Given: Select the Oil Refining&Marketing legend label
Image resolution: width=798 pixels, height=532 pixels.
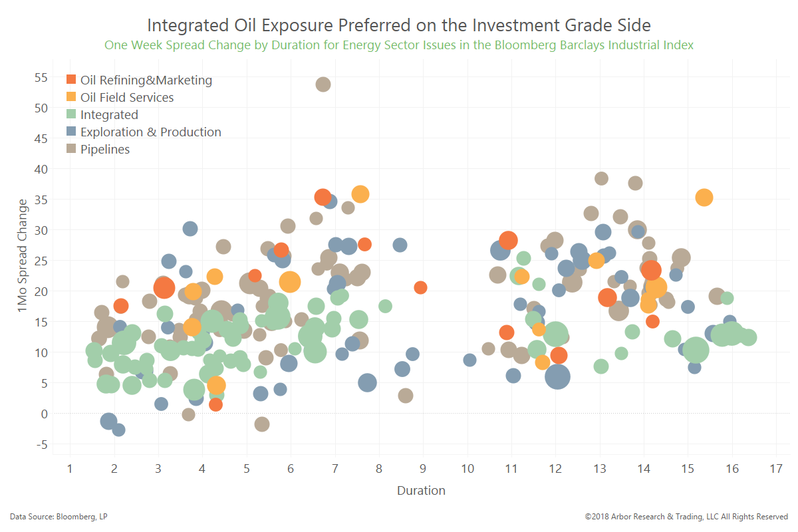Looking at the screenshot, I should (146, 80).
